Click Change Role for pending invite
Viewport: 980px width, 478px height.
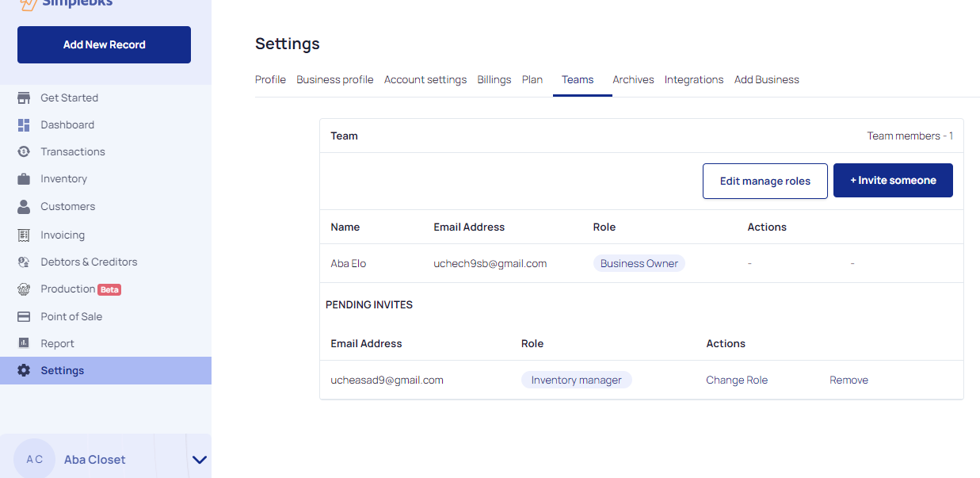(737, 380)
